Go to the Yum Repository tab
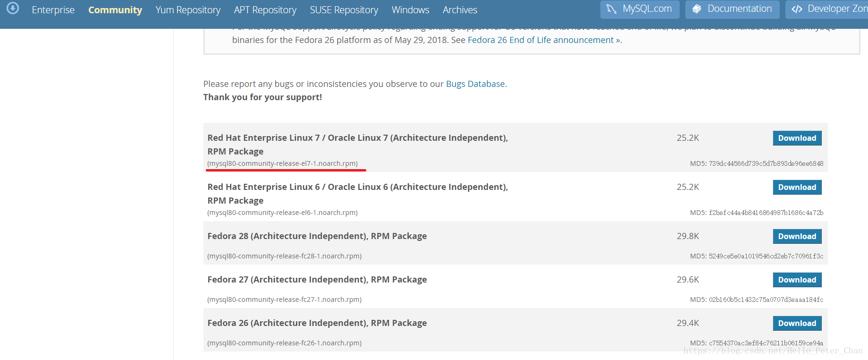The image size is (868, 360). coord(188,10)
